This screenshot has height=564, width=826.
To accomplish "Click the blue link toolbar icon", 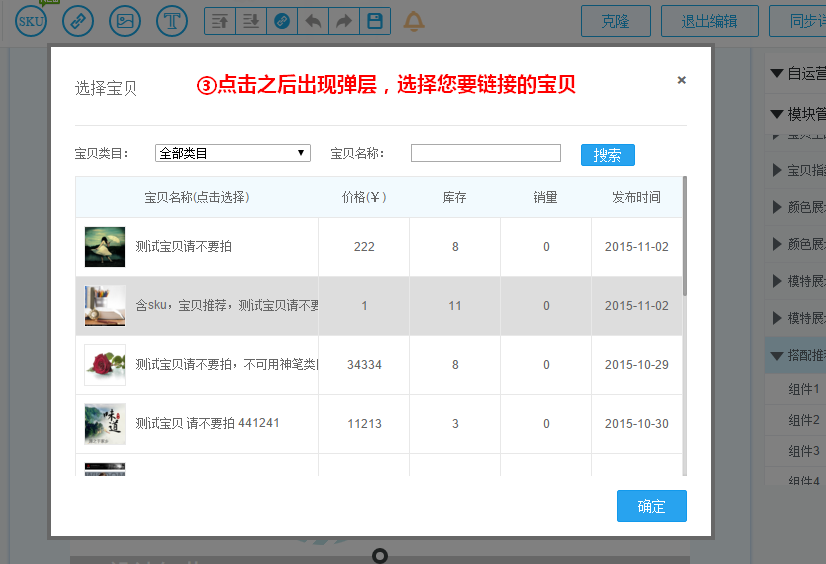I will [282, 21].
